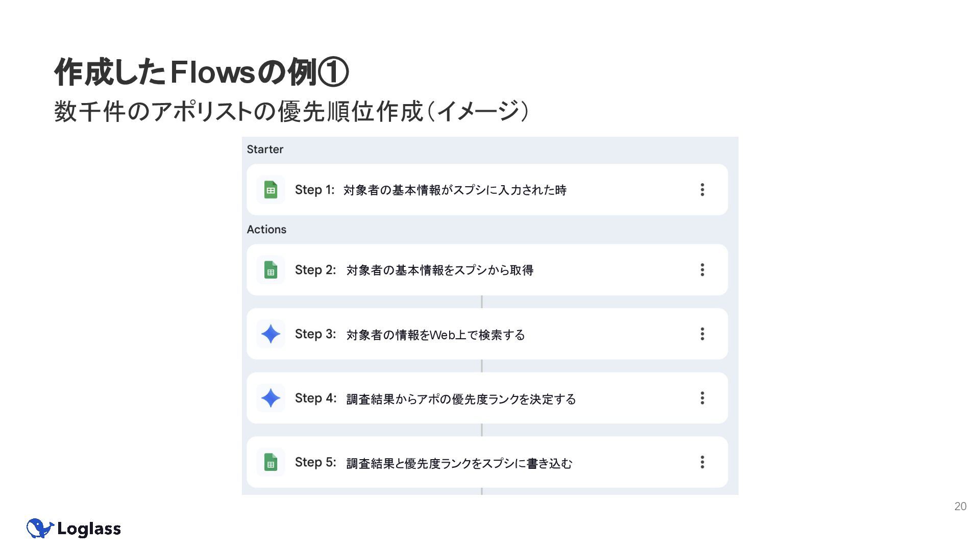Click the slide title 作成したFlowsの例①
The height and width of the screenshot is (551, 980).
[202, 72]
